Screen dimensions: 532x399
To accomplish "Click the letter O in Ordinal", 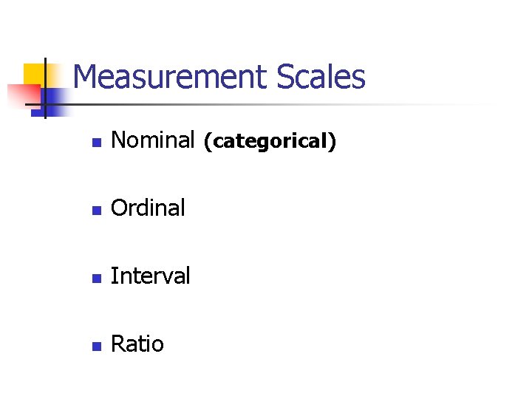I will [119, 208].
